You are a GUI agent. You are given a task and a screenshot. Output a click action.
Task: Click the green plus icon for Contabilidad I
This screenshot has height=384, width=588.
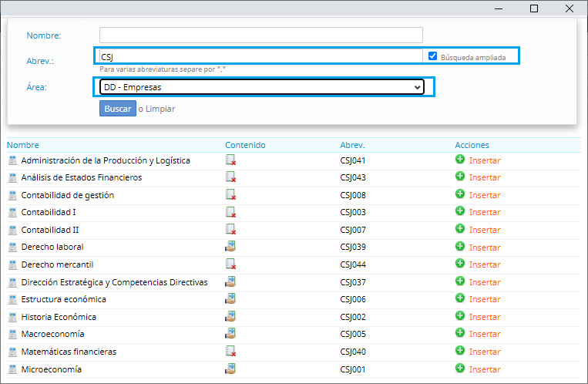(x=460, y=211)
